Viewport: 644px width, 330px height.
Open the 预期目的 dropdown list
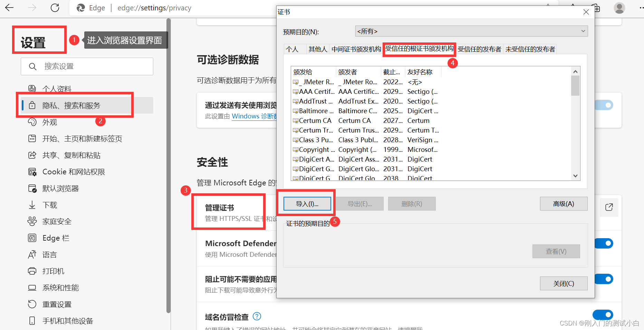click(471, 31)
